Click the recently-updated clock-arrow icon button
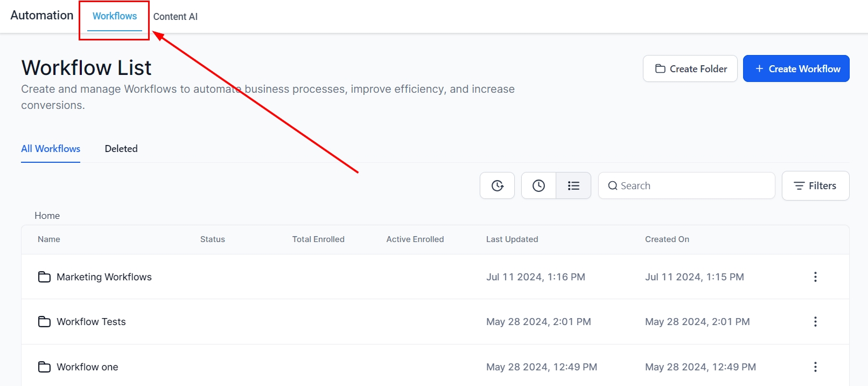The height and width of the screenshot is (386, 868). 497,186
